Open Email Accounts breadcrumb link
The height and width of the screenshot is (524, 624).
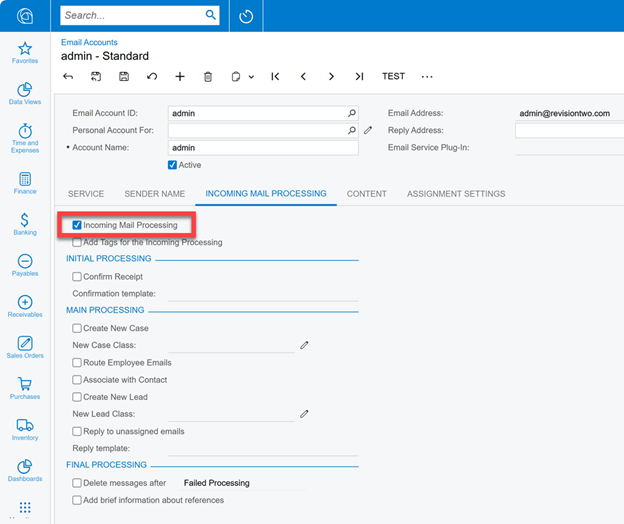[x=89, y=42]
